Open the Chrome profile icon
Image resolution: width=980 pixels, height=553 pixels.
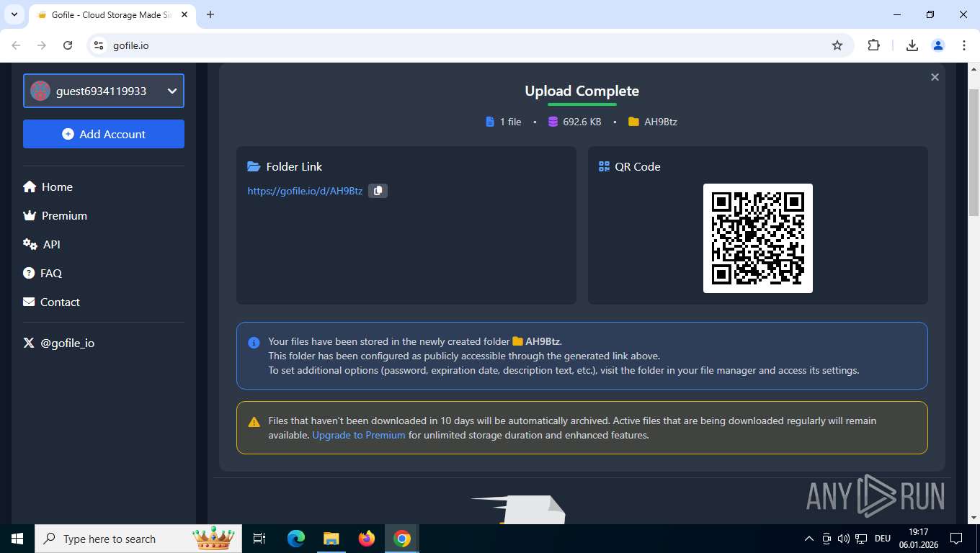(x=938, y=45)
